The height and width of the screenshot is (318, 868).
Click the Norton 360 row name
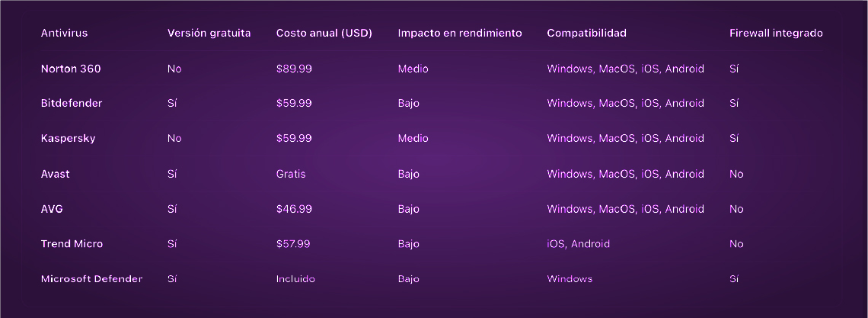71,69
